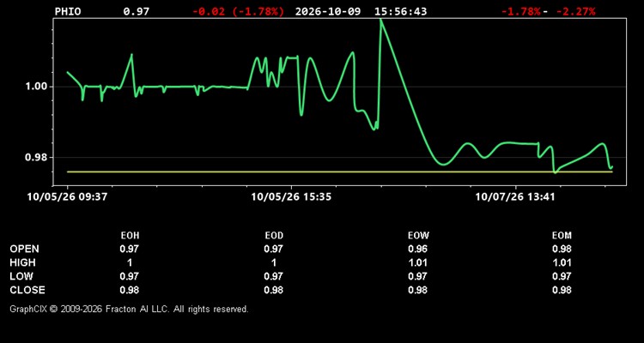644x343 pixels.
Task: Pick the EOD CLOSE cell 0.98
Action: point(274,290)
